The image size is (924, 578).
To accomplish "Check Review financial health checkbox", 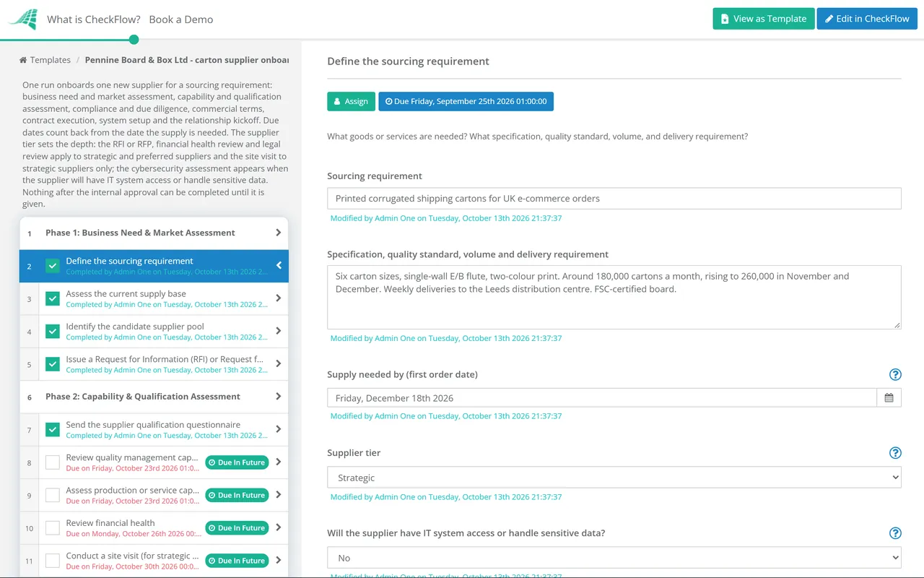I will pyautogui.click(x=53, y=527).
